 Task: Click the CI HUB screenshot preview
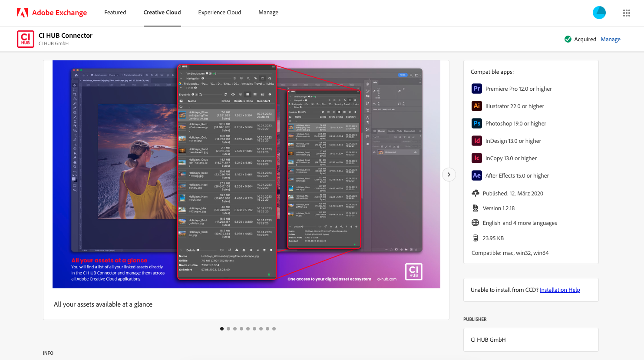tap(246, 174)
